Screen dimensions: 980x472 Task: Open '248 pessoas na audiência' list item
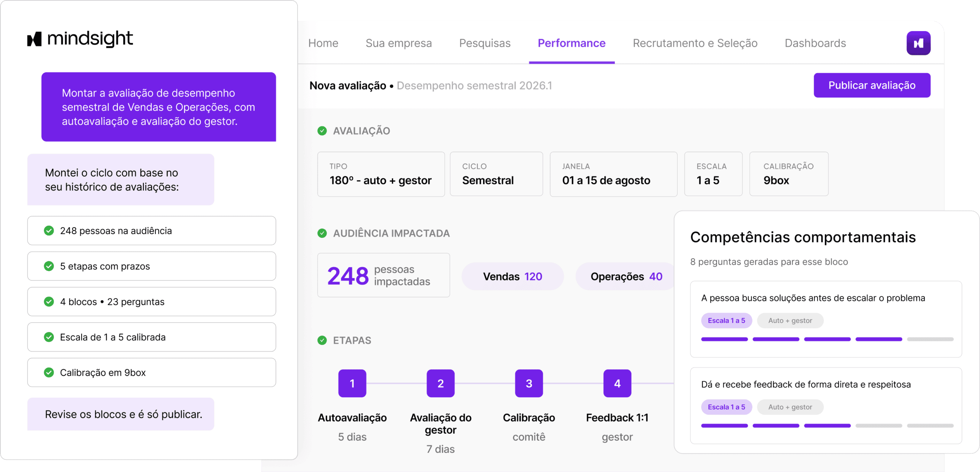pyautogui.click(x=152, y=231)
